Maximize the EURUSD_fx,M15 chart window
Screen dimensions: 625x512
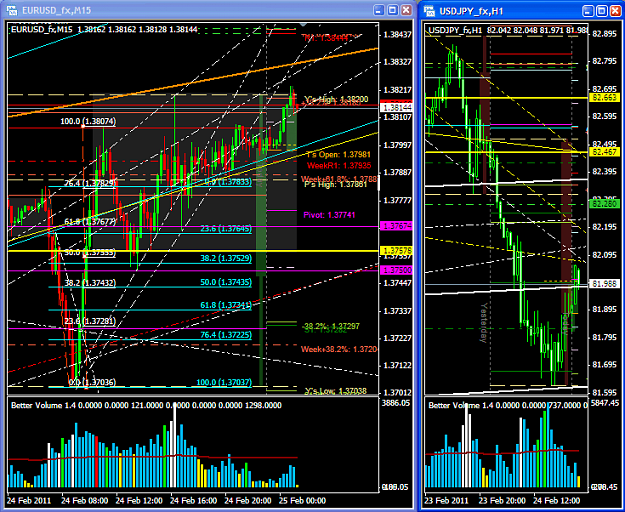393,10
